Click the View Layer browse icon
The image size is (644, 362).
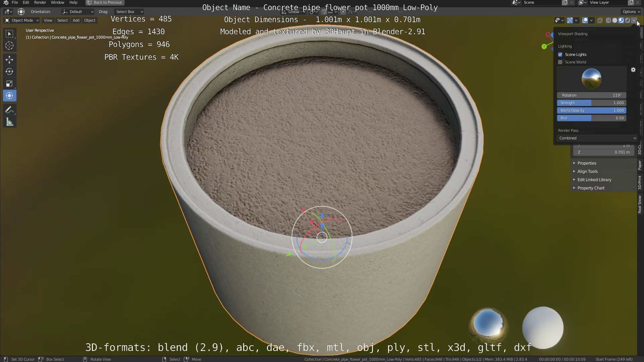pyautogui.click(x=582, y=3)
